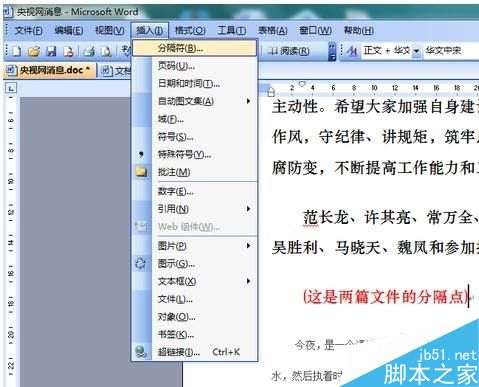Click the document line starting 作风，守纪律

click(375, 137)
